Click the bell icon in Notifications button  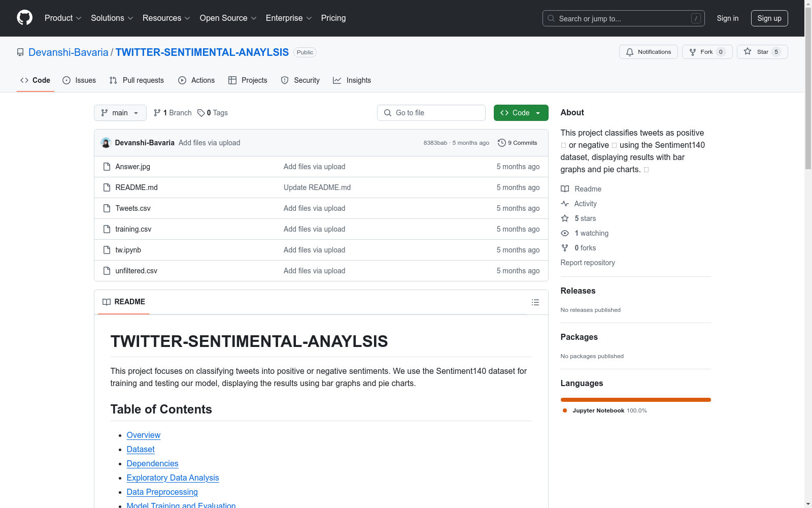click(630, 52)
